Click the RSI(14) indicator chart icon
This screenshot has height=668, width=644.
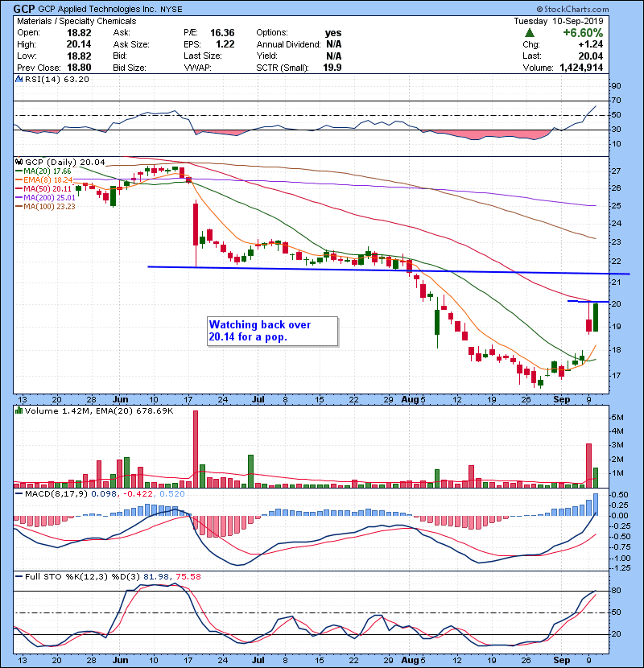click(x=19, y=79)
